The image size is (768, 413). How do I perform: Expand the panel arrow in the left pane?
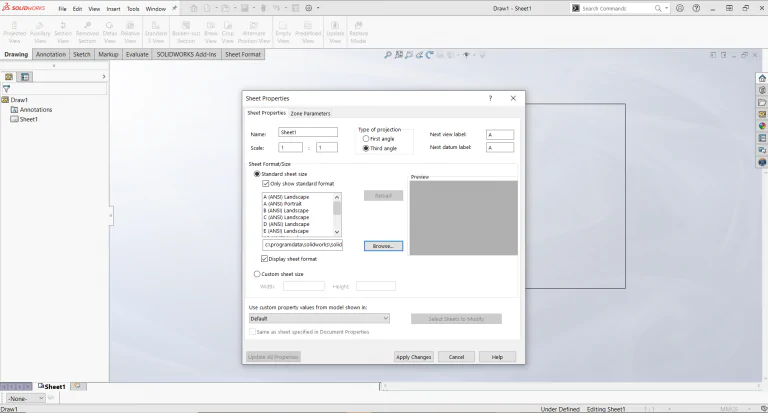point(104,77)
